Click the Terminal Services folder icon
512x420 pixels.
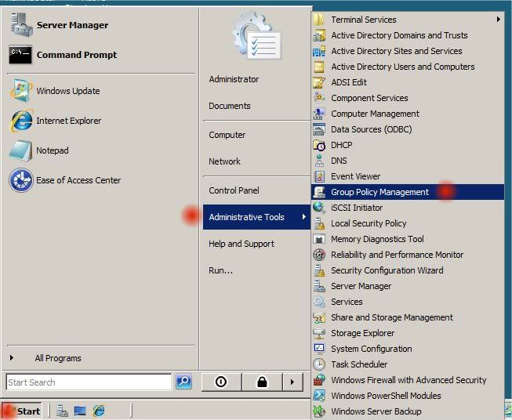pos(318,20)
